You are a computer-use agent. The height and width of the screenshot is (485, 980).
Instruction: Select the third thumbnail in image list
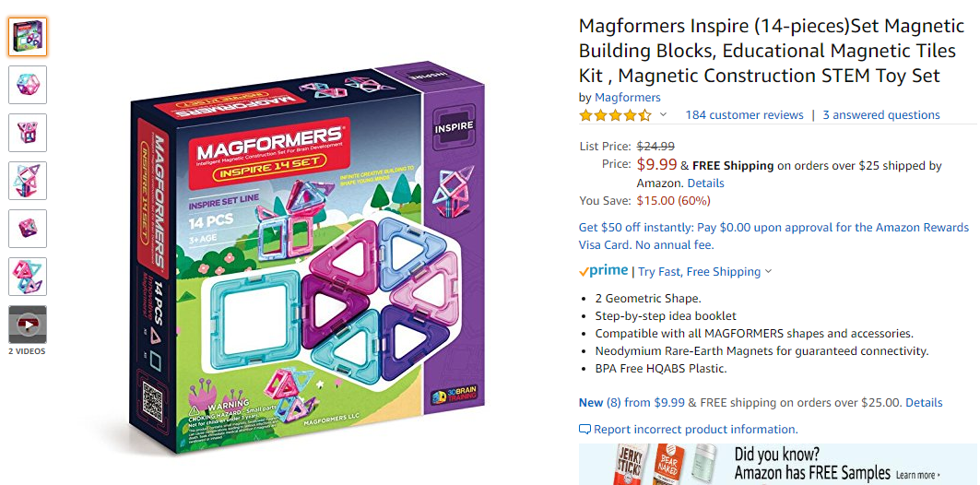pos(28,133)
